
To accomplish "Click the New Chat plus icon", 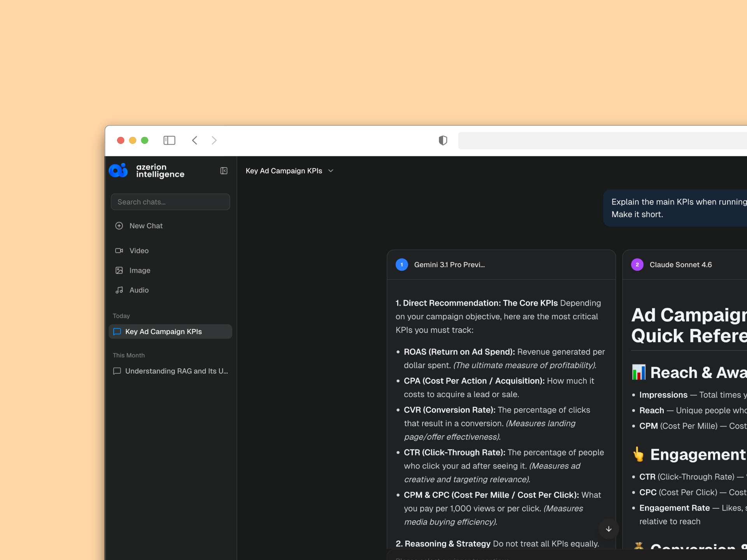I will point(119,226).
